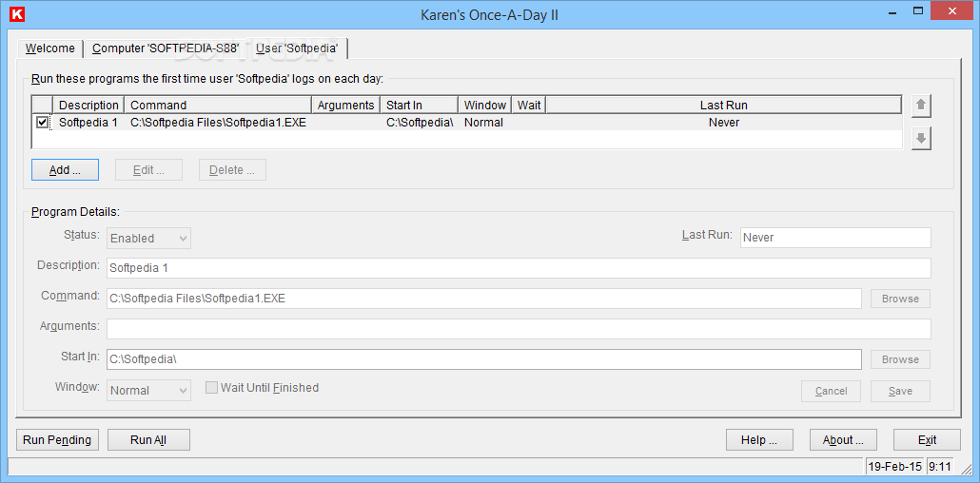Image resolution: width=980 pixels, height=483 pixels.
Task: Click the Wait column header
Action: 529,105
